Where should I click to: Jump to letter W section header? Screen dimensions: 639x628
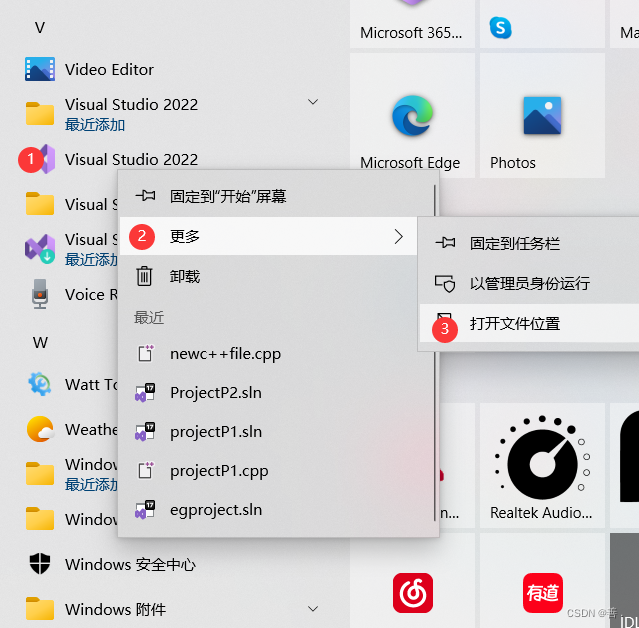pyautogui.click(x=40, y=342)
